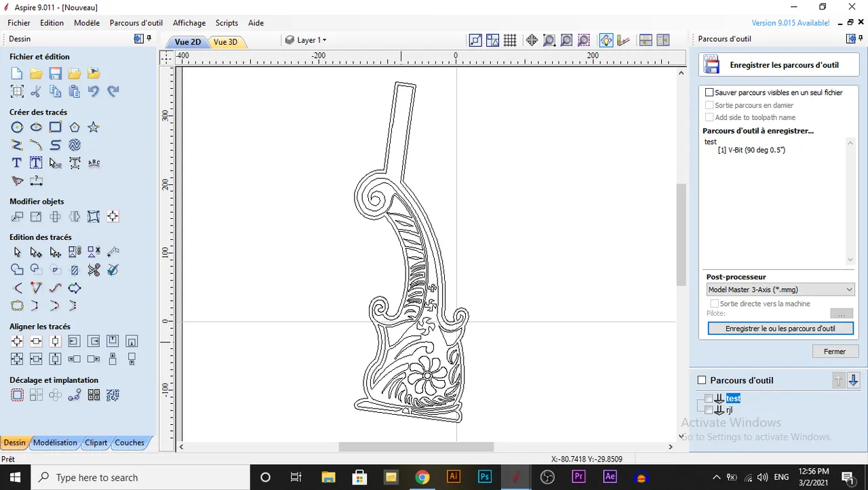Click the Weld vectors tool
868x490 pixels.
coord(17,270)
